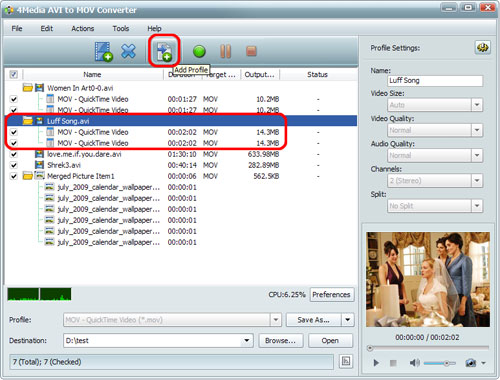Open the Save As arrow dropdown
The image size is (500, 380).
point(348,320)
